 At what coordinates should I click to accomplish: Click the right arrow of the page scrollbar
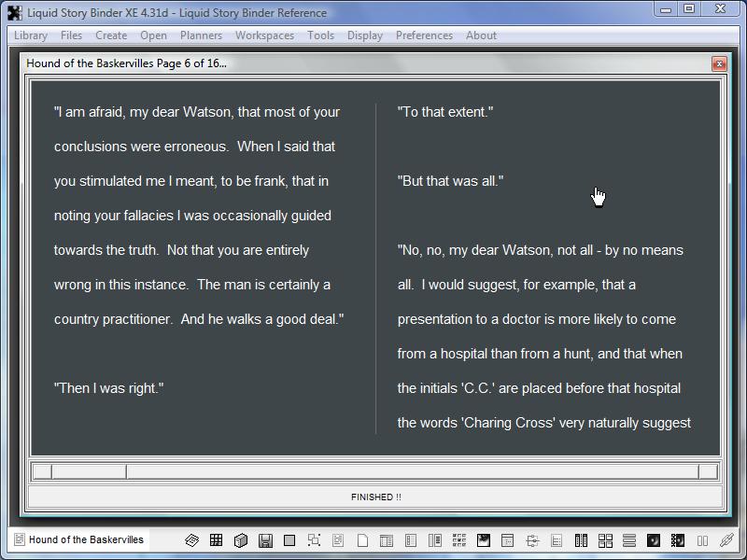(x=710, y=471)
